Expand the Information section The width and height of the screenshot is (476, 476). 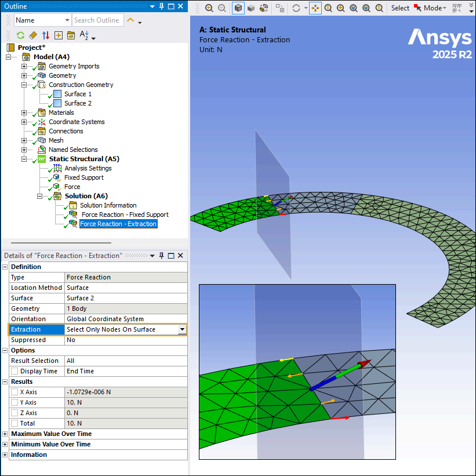[5, 455]
